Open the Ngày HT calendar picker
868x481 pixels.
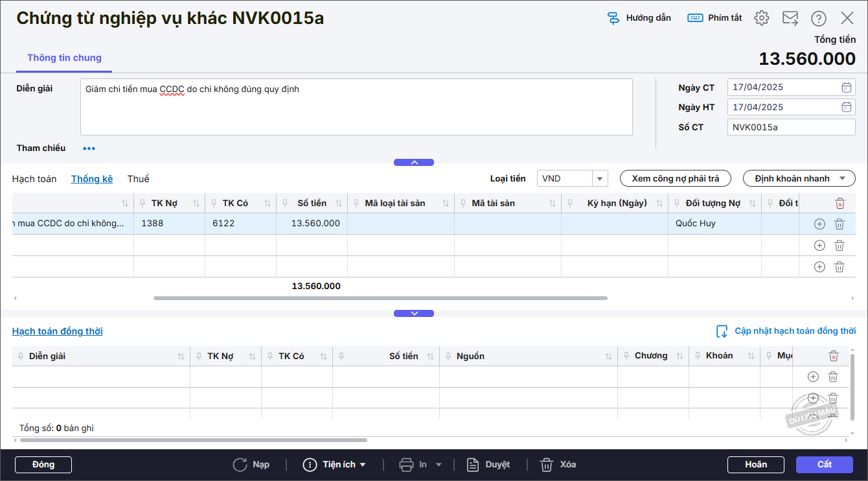point(846,108)
